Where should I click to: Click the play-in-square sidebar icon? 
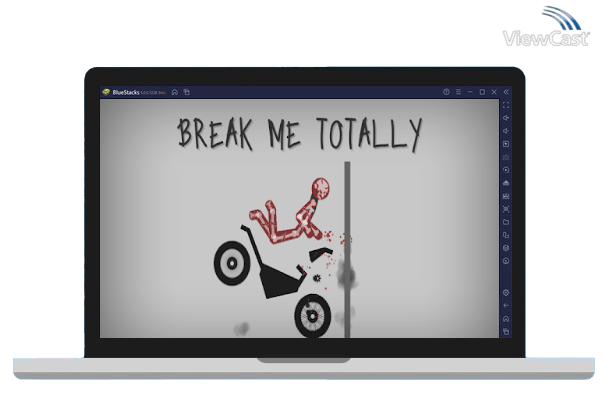tap(506, 144)
